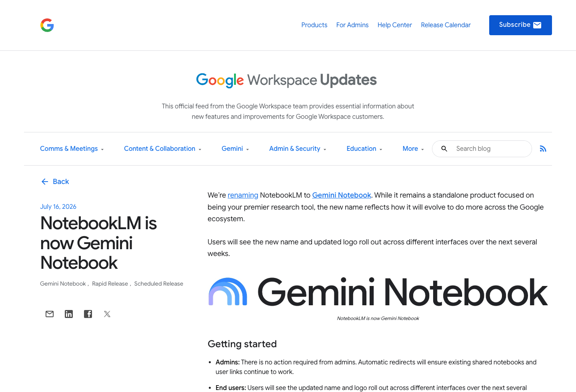
Task: Expand the Comms & Meetings menu
Action: [x=72, y=149]
